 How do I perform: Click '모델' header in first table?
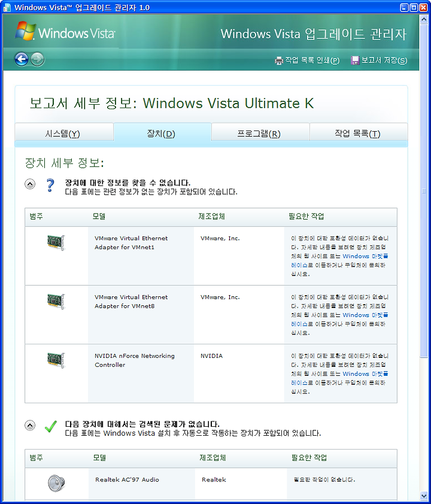click(x=99, y=216)
